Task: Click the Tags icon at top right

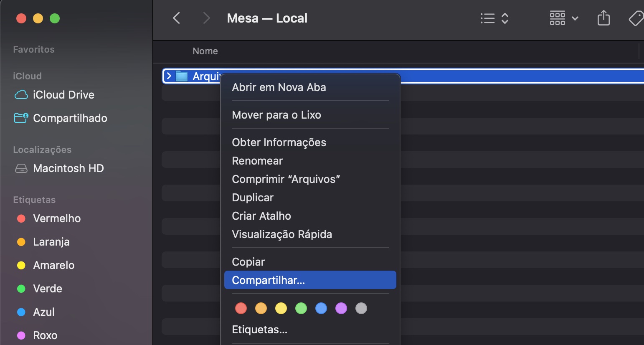Action: [x=636, y=18]
